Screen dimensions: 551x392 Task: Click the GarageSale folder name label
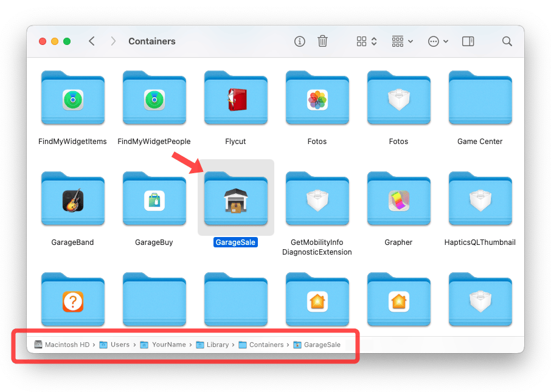[236, 242]
